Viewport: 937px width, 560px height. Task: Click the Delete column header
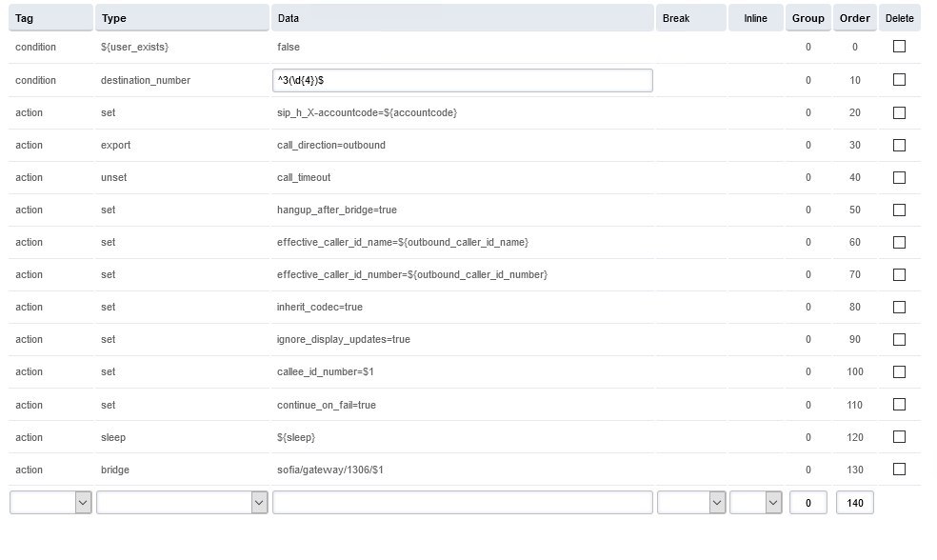coord(899,18)
